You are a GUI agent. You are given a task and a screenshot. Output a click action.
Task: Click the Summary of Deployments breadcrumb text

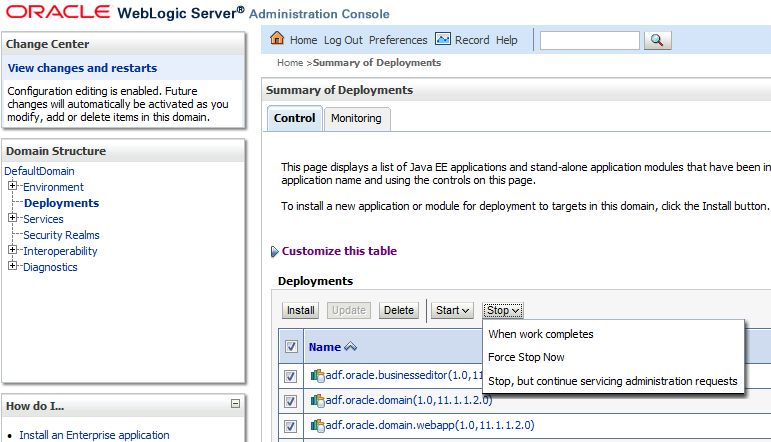[377, 63]
